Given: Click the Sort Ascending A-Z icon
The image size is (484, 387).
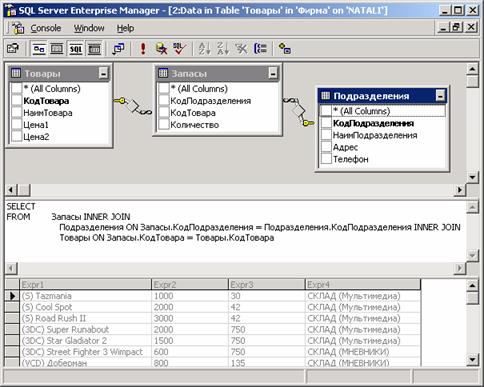Looking at the screenshot, I should click(x=204, y=49).
